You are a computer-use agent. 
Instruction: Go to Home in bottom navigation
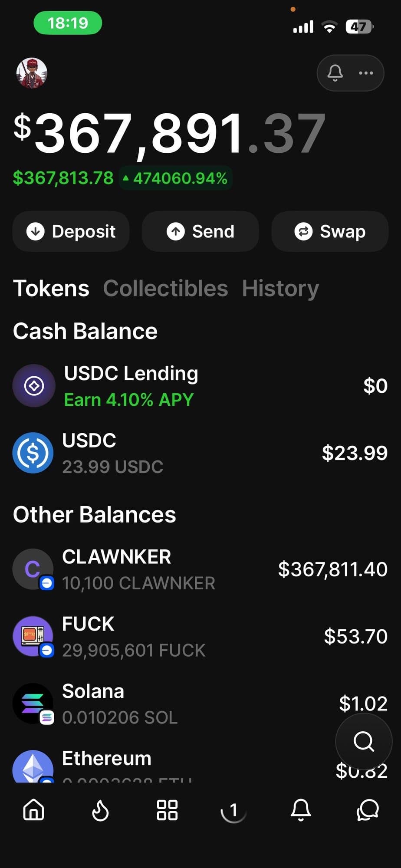(x=34, y=810)
